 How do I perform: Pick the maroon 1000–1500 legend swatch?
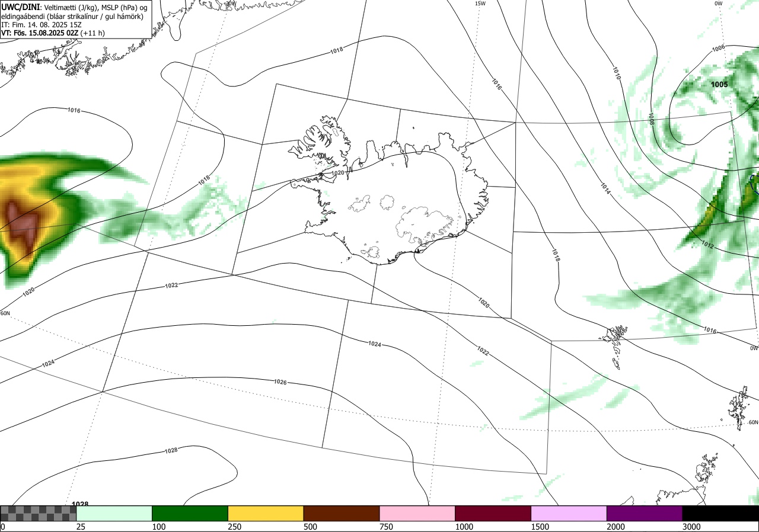493,513
